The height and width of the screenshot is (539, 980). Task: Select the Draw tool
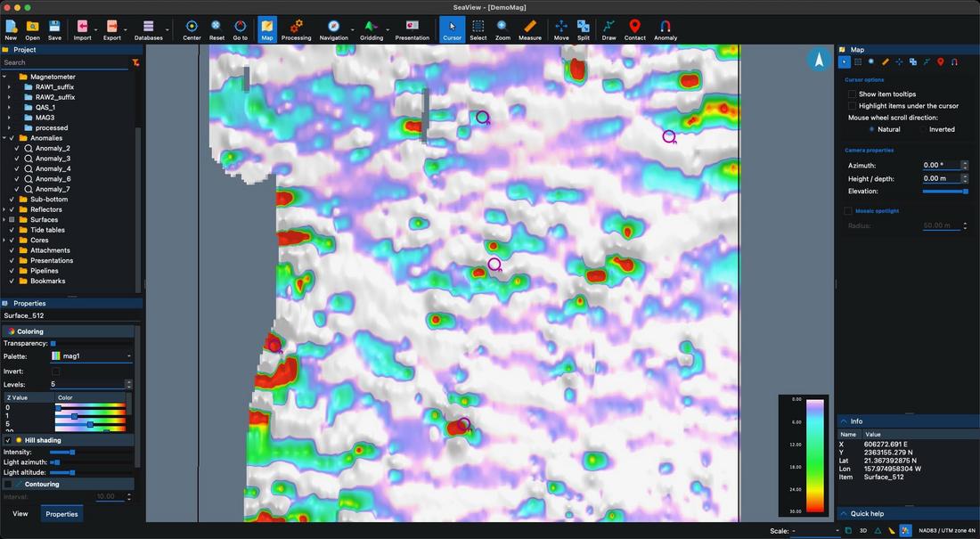click(608, 29)
